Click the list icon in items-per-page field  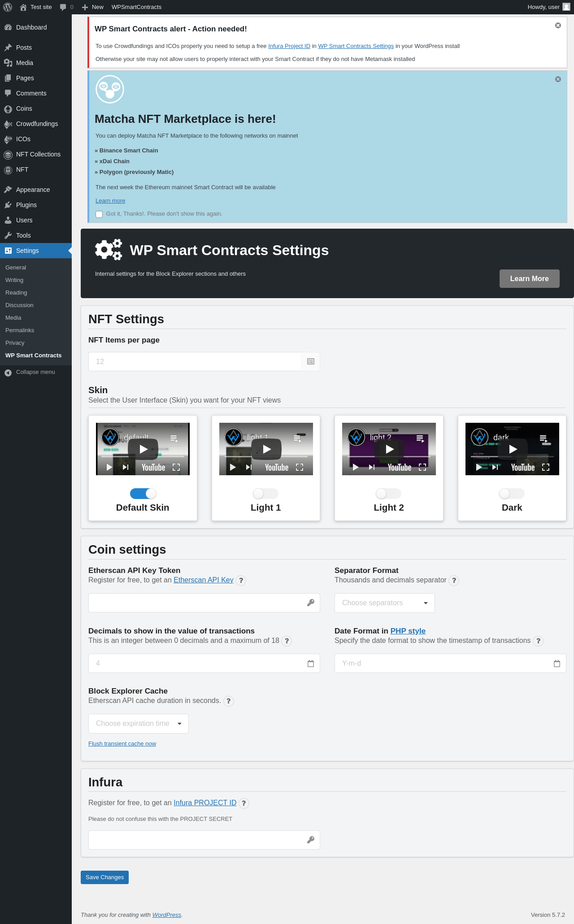311,361
